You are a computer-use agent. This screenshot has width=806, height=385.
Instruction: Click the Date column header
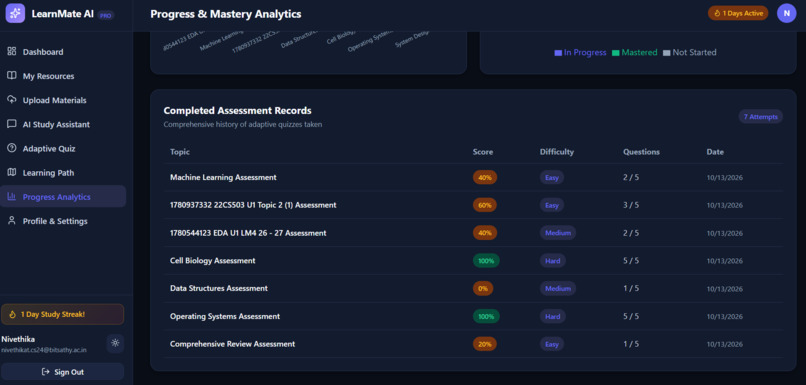[715, 152]
